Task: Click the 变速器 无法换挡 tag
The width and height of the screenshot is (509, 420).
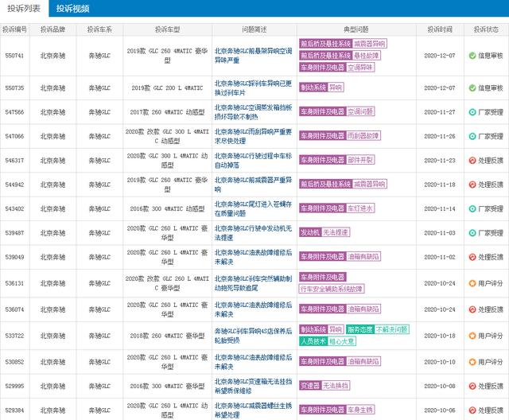Action: click(324, 386)
